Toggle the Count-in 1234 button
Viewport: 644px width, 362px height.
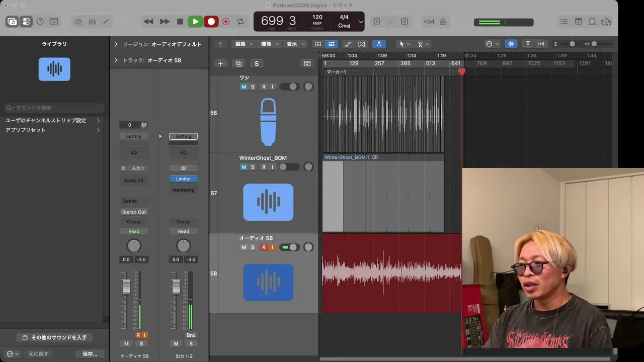(429, 22)
